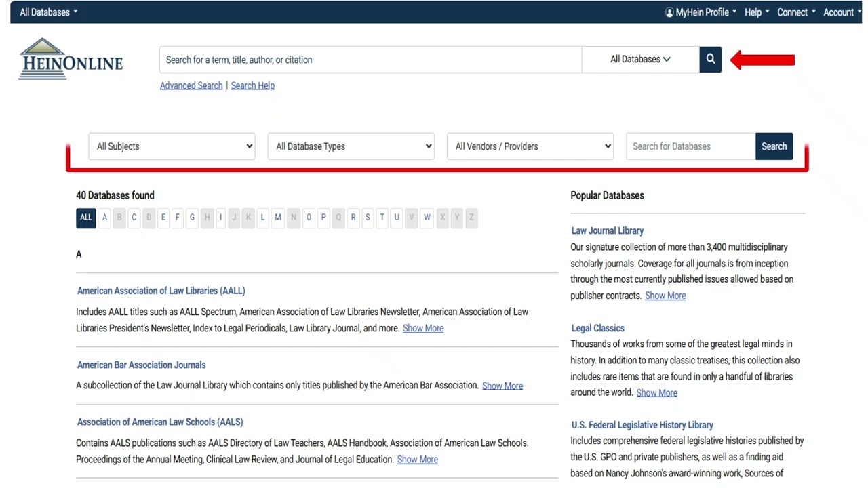Screen dimensions: 868x488
Task: Open the All Databases search scope dropdown
Action: pos(640,59)
